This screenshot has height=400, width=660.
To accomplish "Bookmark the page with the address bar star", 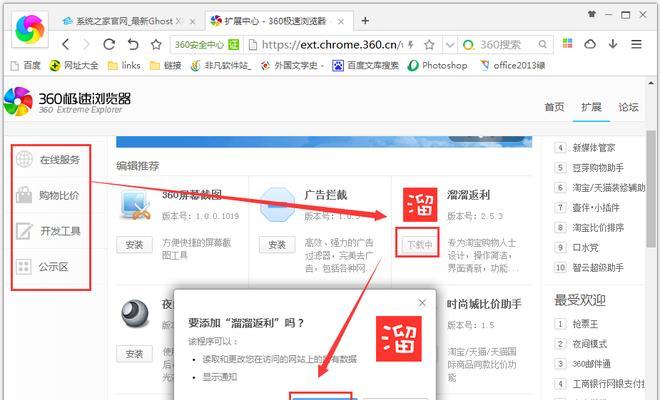I will 429,45.
